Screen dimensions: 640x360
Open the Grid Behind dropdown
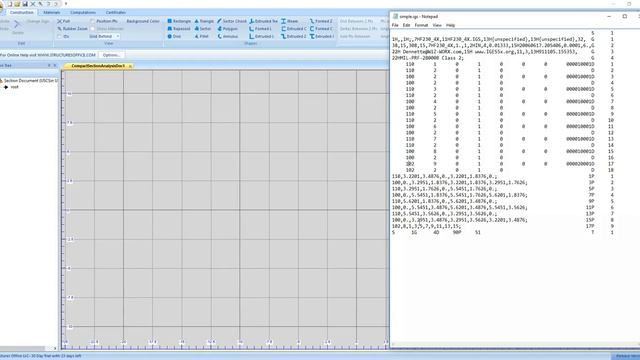pyautogui.click(x=118, y=37)
